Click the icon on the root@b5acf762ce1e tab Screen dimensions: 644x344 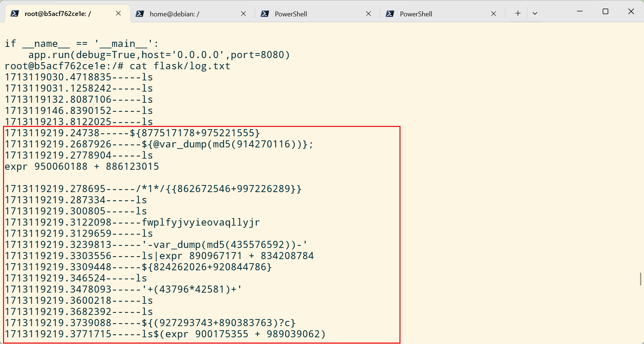tap(15, 14)
